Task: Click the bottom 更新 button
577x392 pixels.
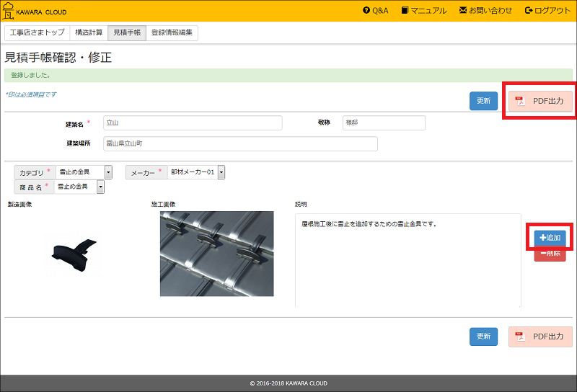Action: [483, 337]
